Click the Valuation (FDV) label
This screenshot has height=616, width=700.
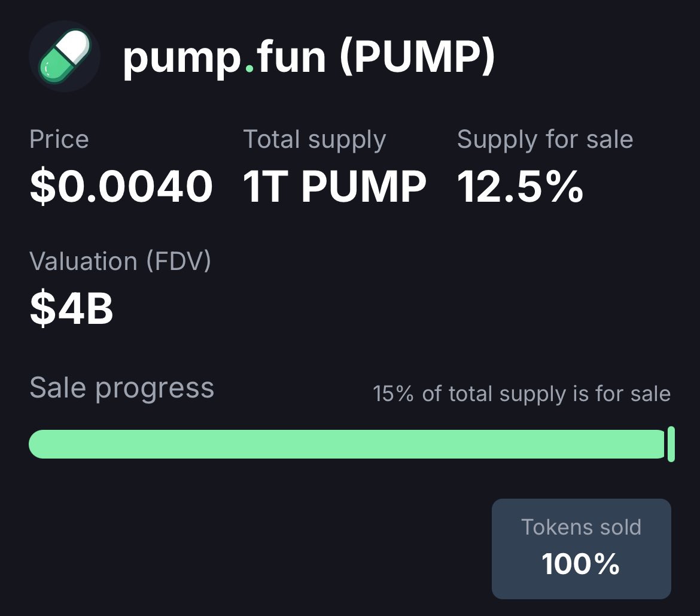[x=120, y=262]
